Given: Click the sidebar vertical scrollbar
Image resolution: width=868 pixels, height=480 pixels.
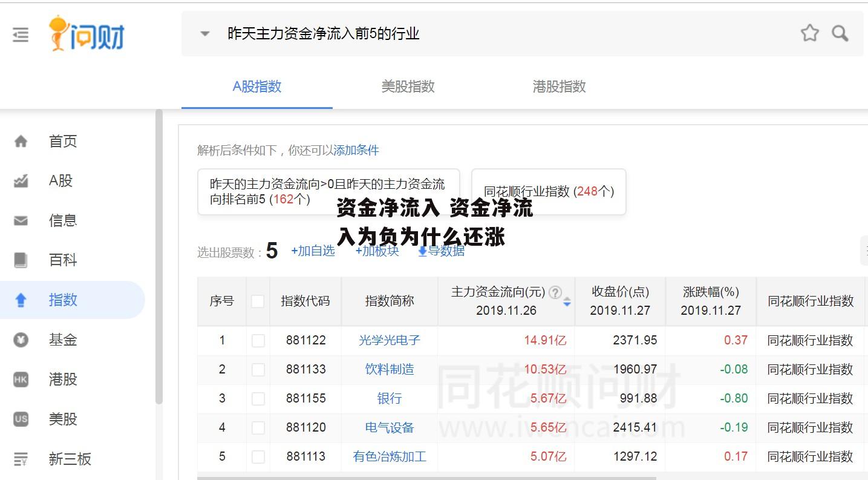Looking at the screenshot, I should pyautogui.click(x=159, y=256).
